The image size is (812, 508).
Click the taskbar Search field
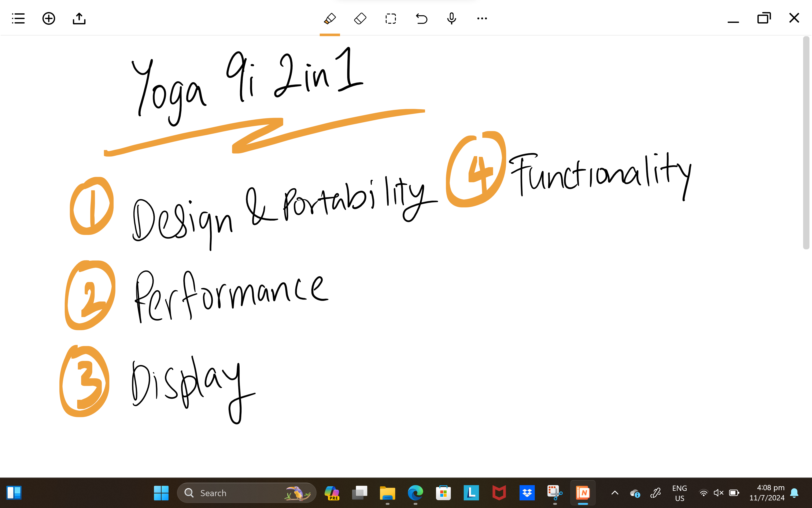[247, 493]
